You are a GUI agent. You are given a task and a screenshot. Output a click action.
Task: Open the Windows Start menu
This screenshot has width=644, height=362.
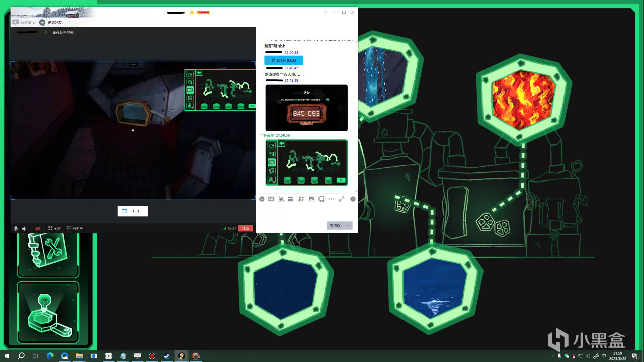pos(7,356)
